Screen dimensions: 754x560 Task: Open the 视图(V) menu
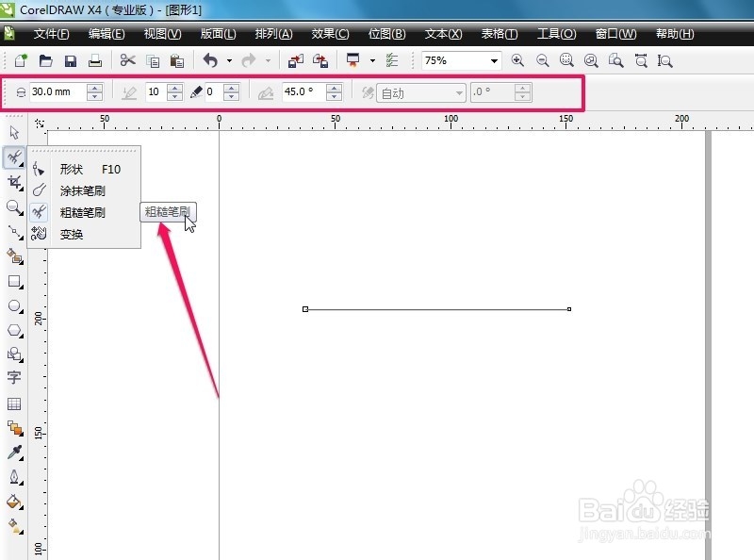(x=162, y=34)
